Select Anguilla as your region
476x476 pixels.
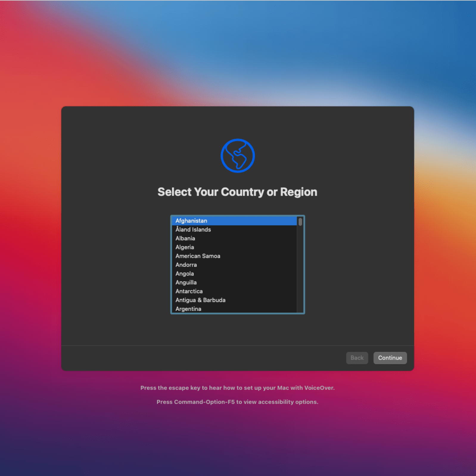pyautogui.click(x=186, y=282)
